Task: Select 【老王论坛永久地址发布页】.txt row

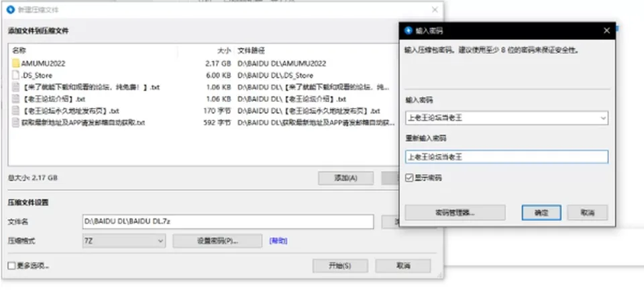Action: (203, 111)
